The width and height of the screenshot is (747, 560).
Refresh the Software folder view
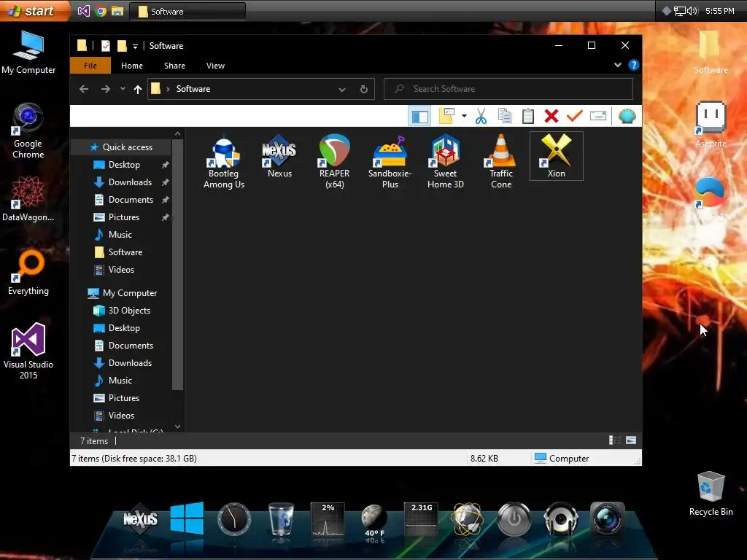363,89
